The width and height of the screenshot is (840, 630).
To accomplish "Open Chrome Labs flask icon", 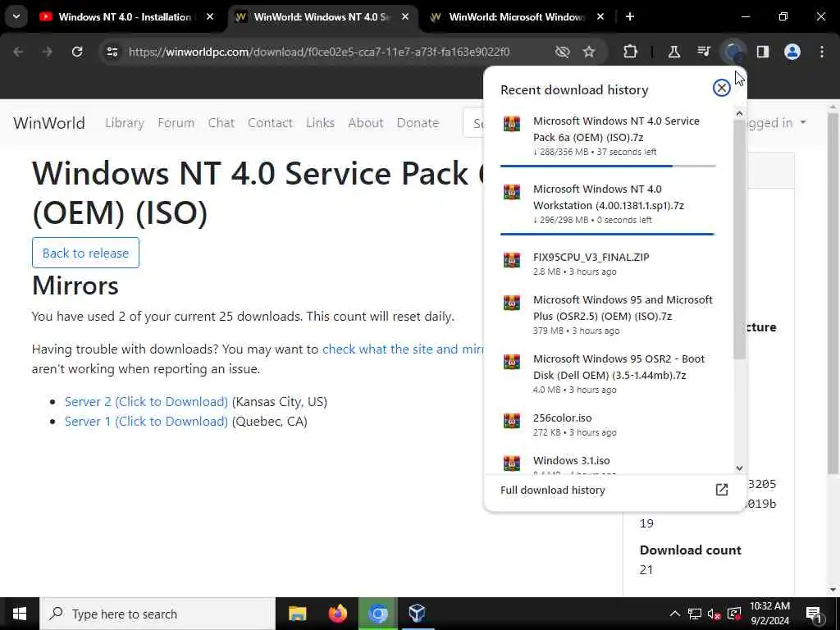I will 674,52.
